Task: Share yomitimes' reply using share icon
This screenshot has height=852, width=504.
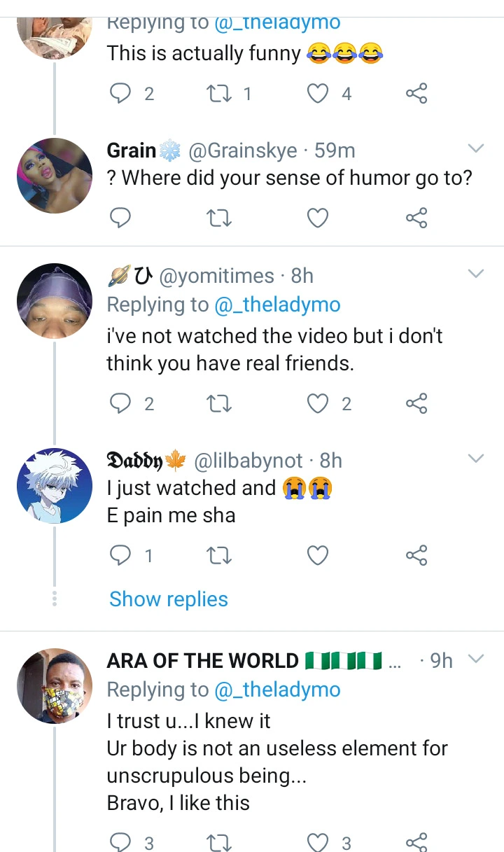Action: tap(416, 403)
